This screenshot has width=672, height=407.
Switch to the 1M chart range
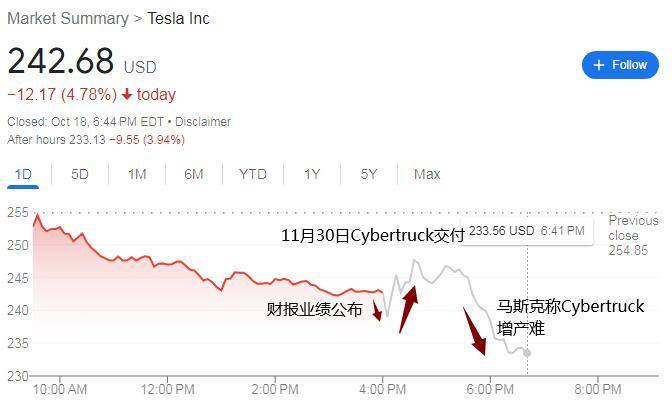pos(137,174)
